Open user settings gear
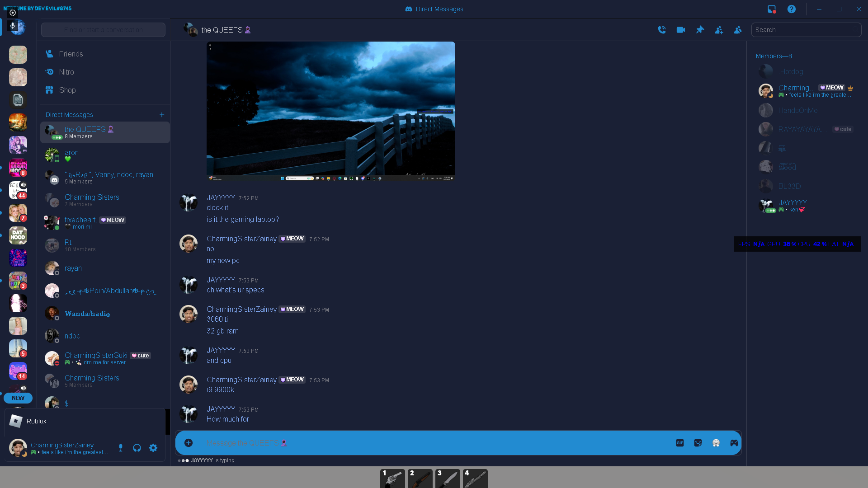The width and height of the screenshot is (868, 488). click(153, 448)
